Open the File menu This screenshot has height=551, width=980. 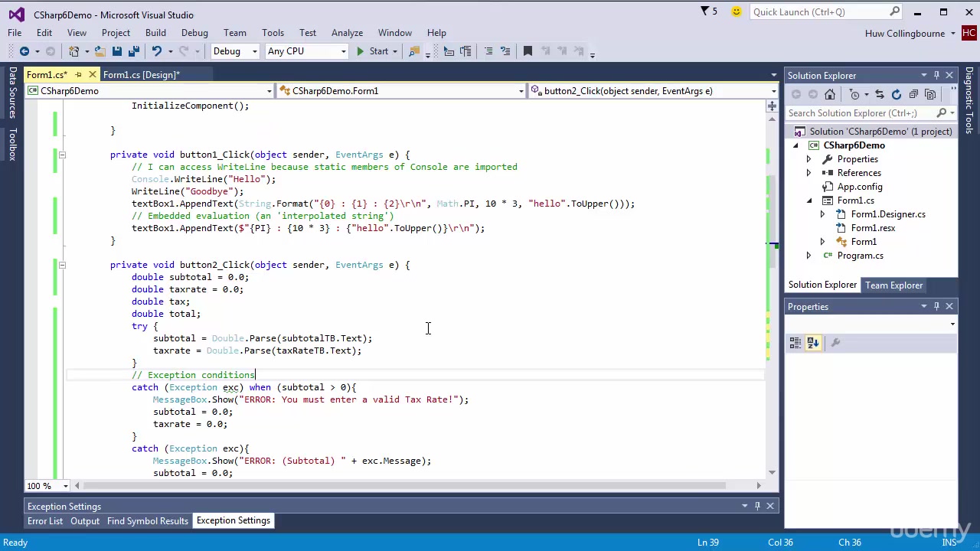pos(15,33)
